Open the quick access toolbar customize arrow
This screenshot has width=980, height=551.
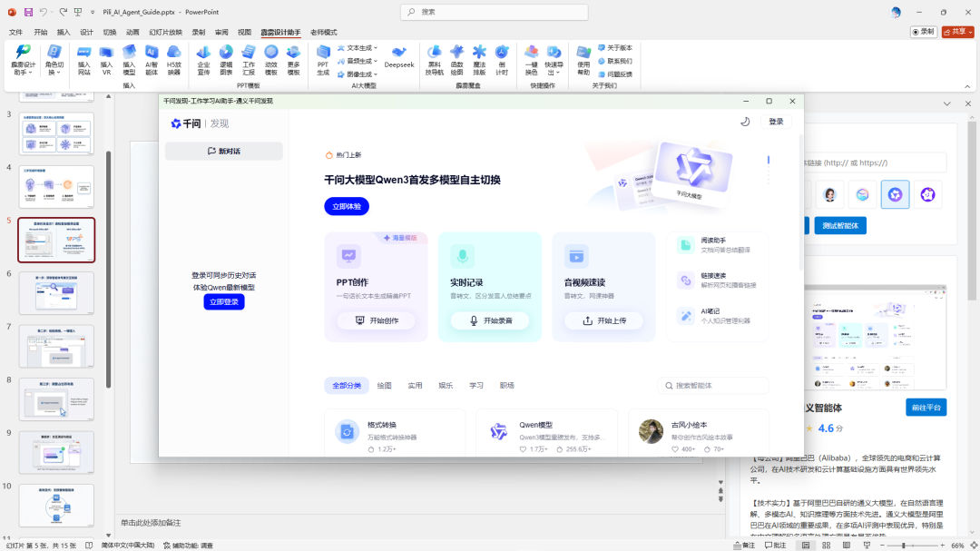[x=93, y=12]
